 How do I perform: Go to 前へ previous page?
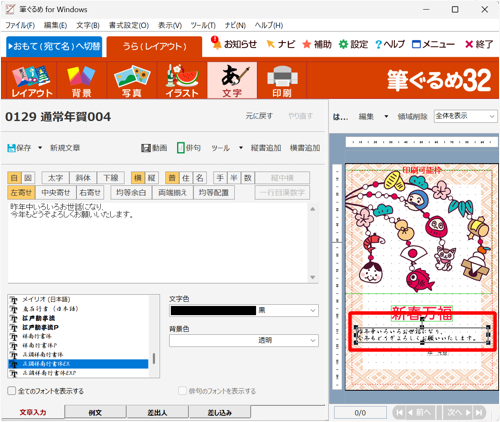(x=421, y=413)
